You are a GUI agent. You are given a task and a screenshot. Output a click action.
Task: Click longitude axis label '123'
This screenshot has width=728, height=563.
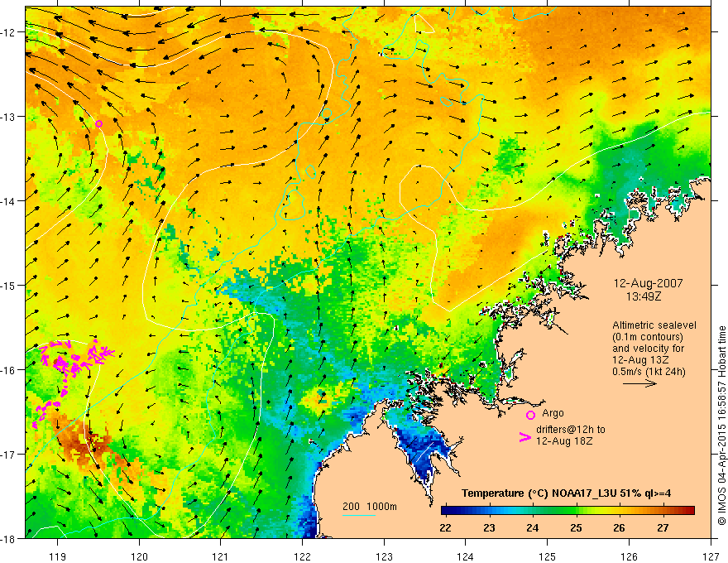click(384, 556)
